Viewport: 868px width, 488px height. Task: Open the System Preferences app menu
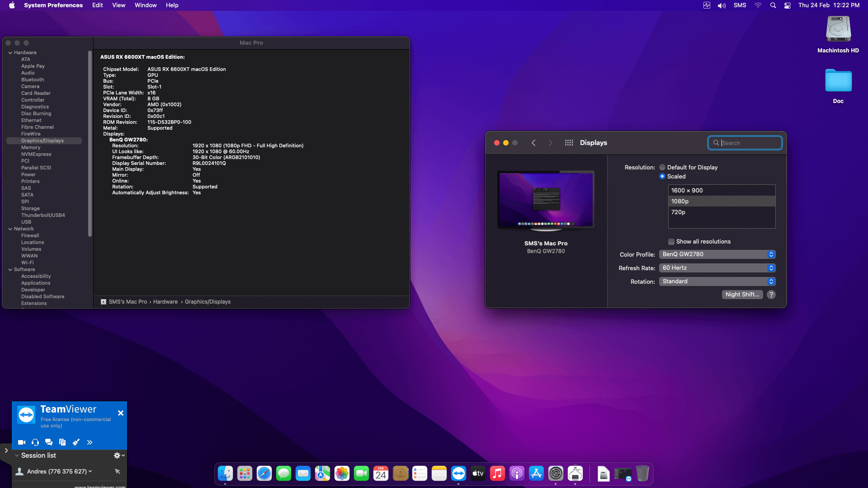(53, 5)
